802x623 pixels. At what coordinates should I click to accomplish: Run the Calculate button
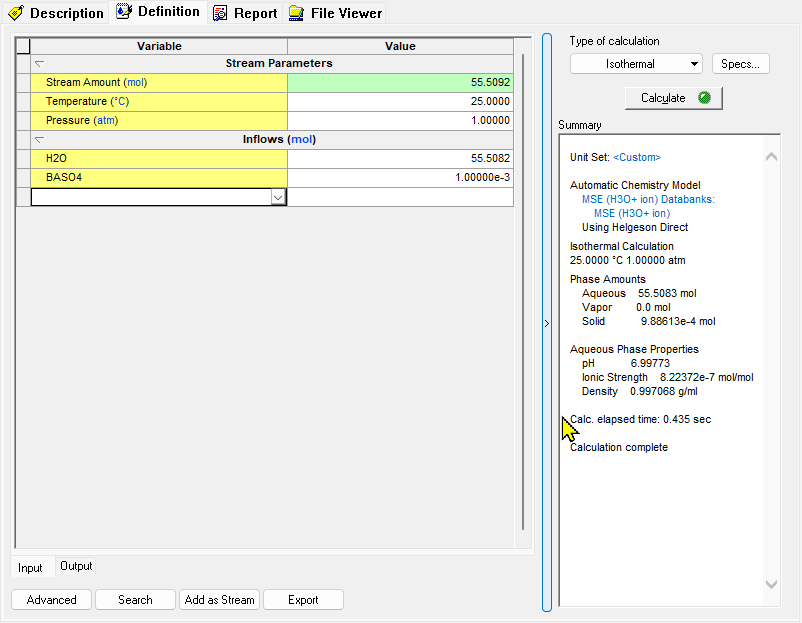pyautogui.click(x=674, y=98)
